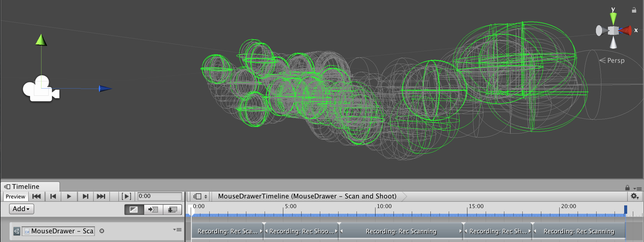This screenshot has width=644, height=242.
Task: Open the MouseDrawer track options menu
Action: point(178,230)
